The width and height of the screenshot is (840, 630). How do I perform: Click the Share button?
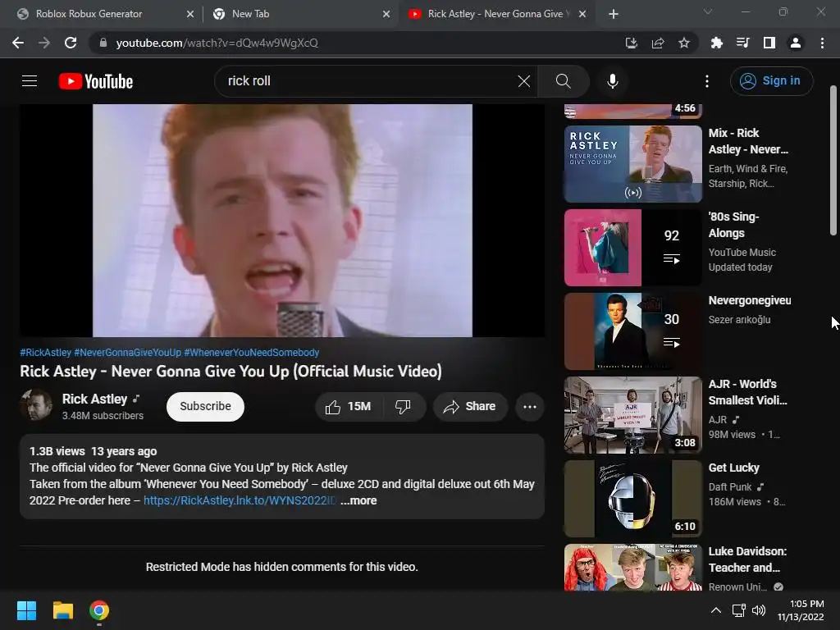470,407
